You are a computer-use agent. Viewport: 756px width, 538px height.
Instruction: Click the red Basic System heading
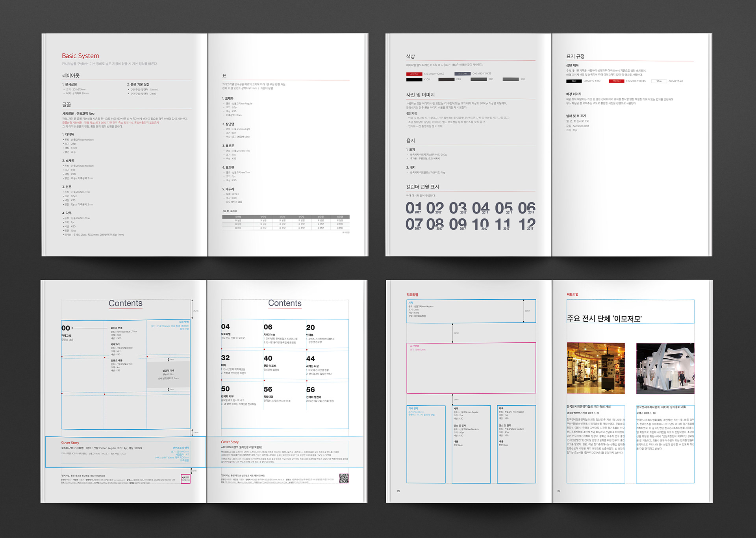[x=80, y=56]
